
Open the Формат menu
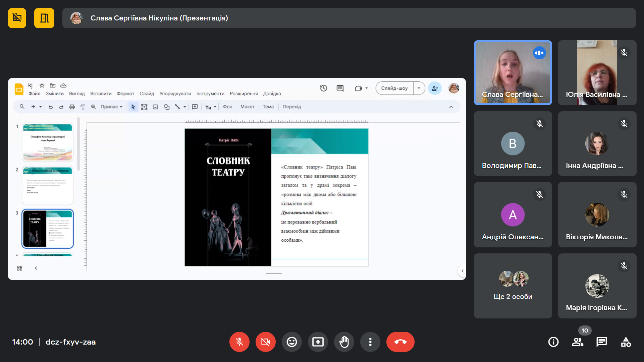(x=125, y=94)
